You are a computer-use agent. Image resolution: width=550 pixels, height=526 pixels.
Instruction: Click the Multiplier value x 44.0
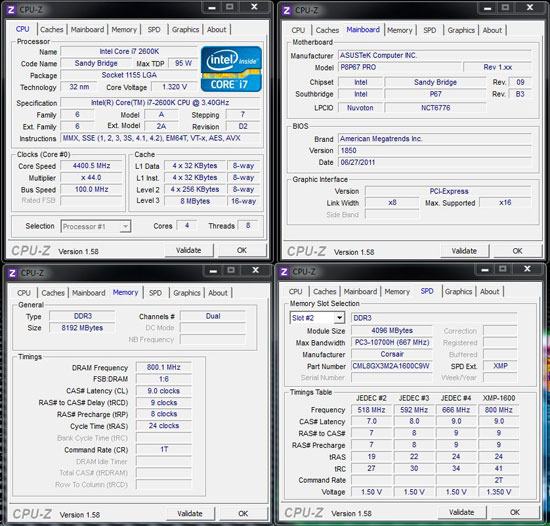pyautogui.click(x=92, y=178)
